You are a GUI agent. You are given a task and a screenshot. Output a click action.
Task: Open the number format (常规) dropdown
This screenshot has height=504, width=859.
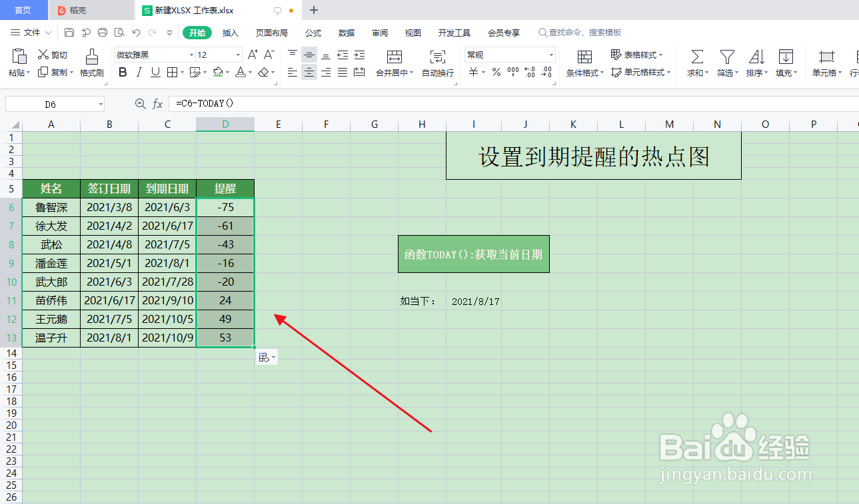[x=550, y=54]
